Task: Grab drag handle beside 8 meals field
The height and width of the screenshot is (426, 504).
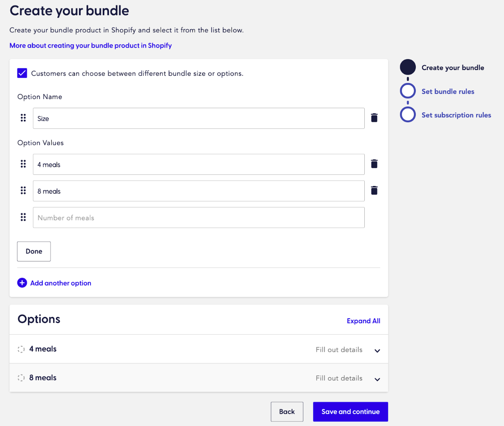Action: (x=23, y=191)
